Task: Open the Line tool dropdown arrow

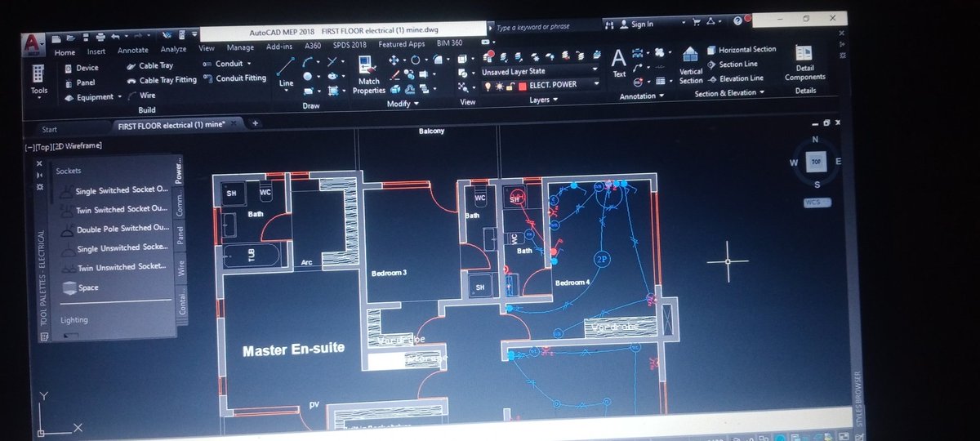Action: tap(286, 91)
